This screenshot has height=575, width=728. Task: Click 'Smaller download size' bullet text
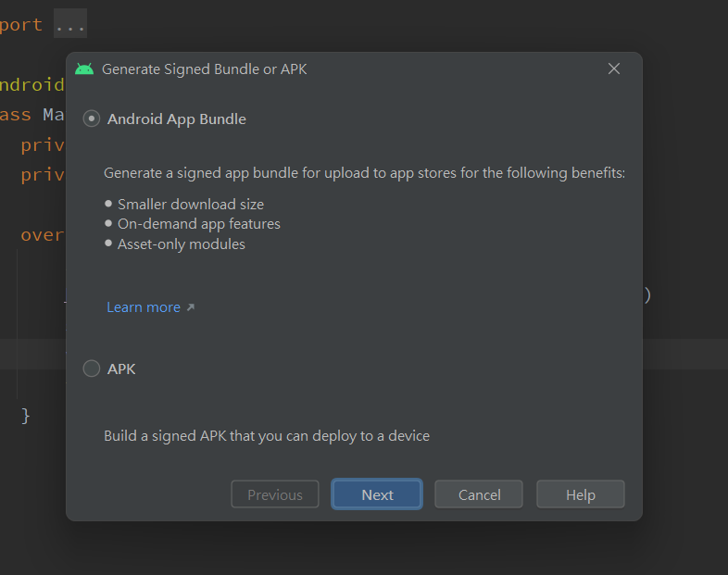[x=191, y=205]
